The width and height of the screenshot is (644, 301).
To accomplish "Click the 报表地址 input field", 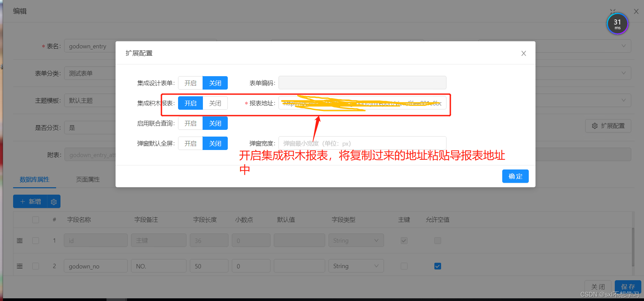I will (x=362, y=103).
